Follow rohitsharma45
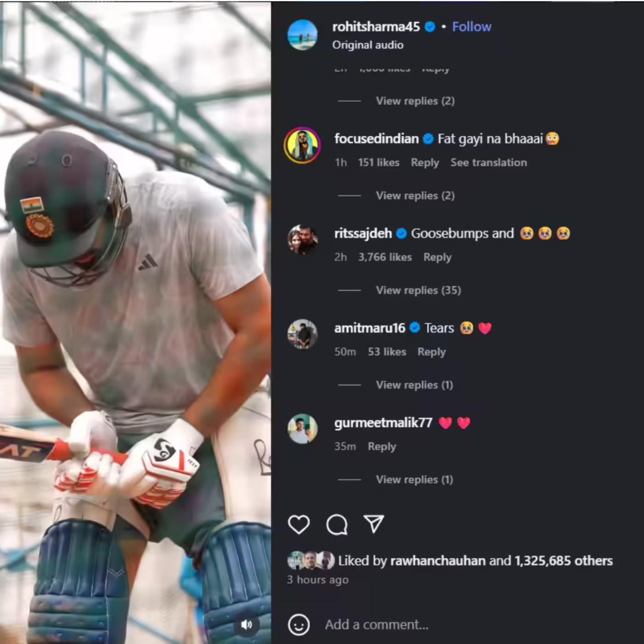Image resolution: width=644 pixels, height=644 pixels. pos(471,27)
